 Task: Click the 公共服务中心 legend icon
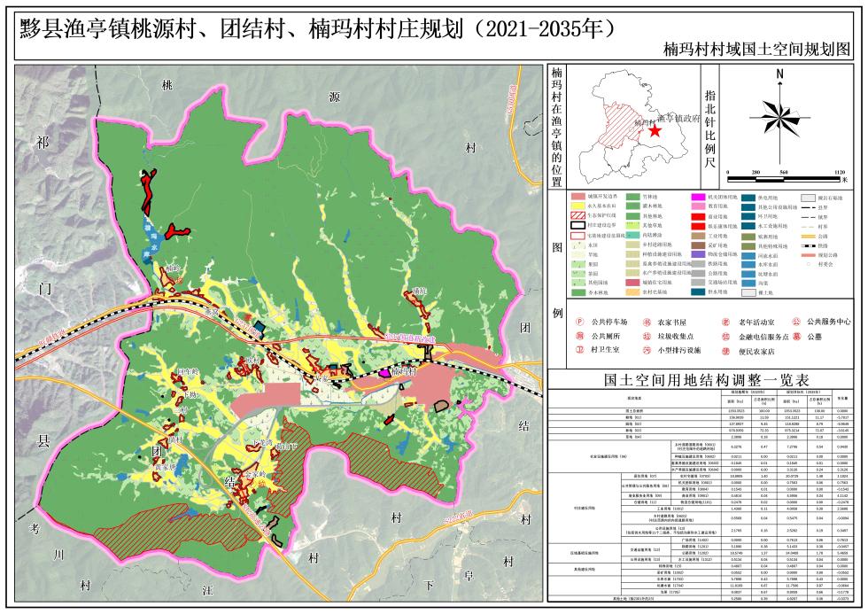tap(795, 323)
